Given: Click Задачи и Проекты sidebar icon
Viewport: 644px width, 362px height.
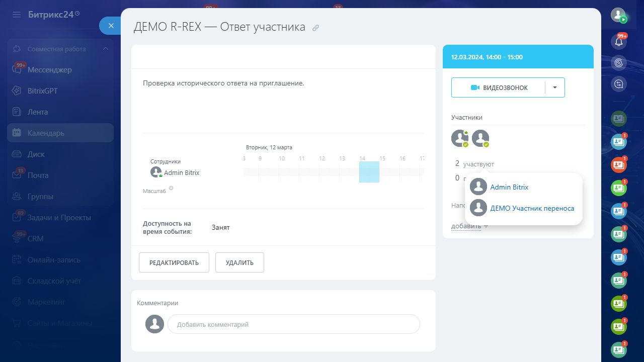Looking at the screenshot, I should tap(17, 218).
